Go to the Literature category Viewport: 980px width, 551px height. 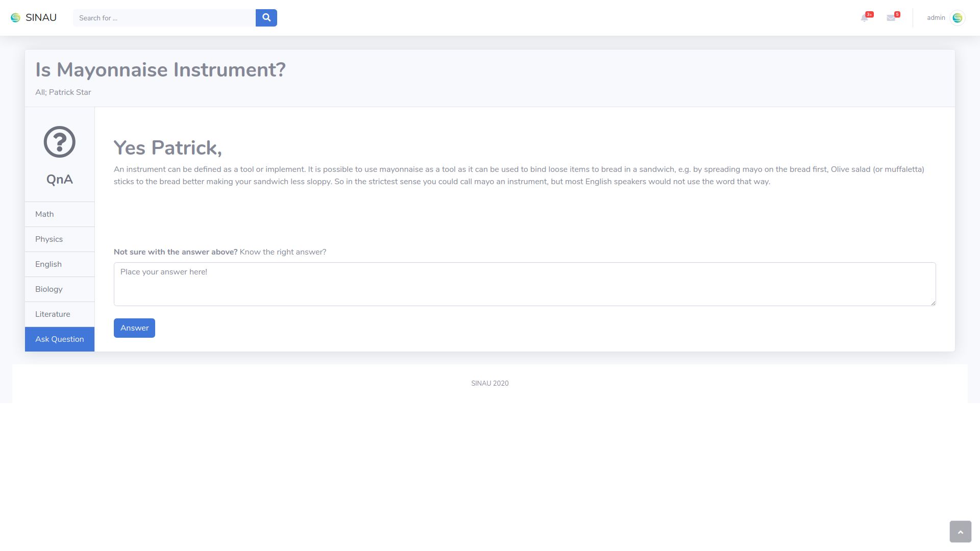click(x=60, y=314)
